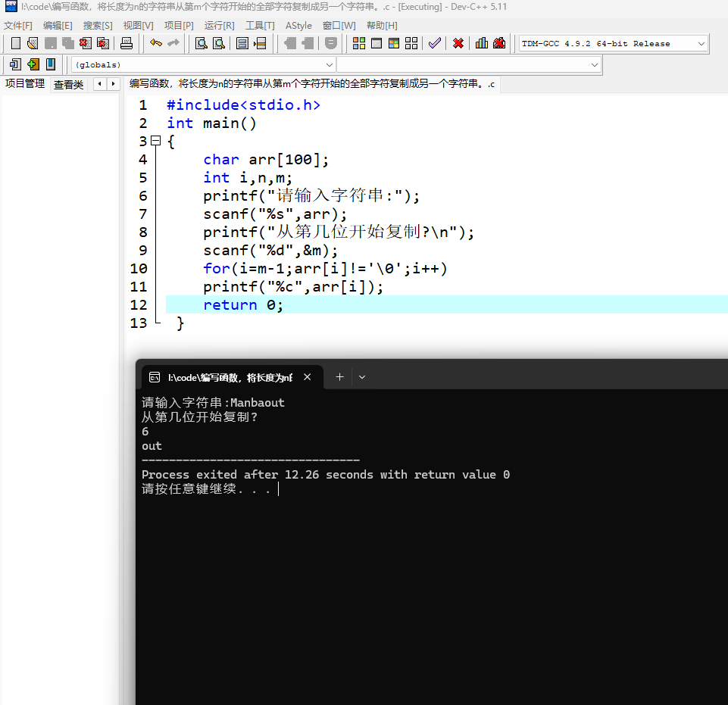
Task: Open the 项目[P] menu
Action: [179, 26]
